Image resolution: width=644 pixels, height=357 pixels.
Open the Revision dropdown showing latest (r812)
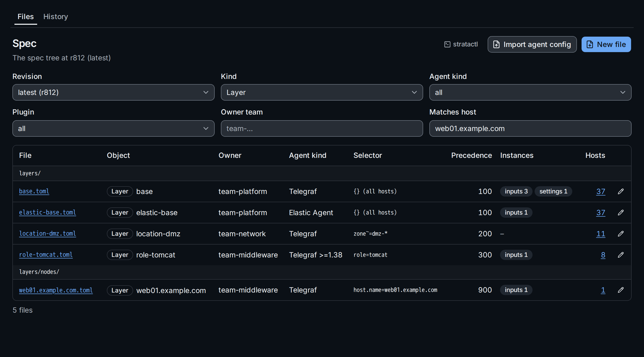[x=114, y=92]
